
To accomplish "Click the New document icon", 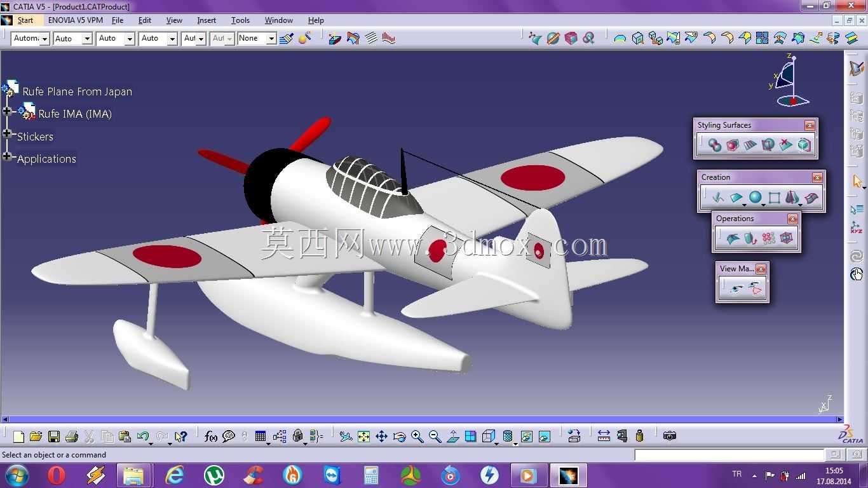I will (18, 436).
